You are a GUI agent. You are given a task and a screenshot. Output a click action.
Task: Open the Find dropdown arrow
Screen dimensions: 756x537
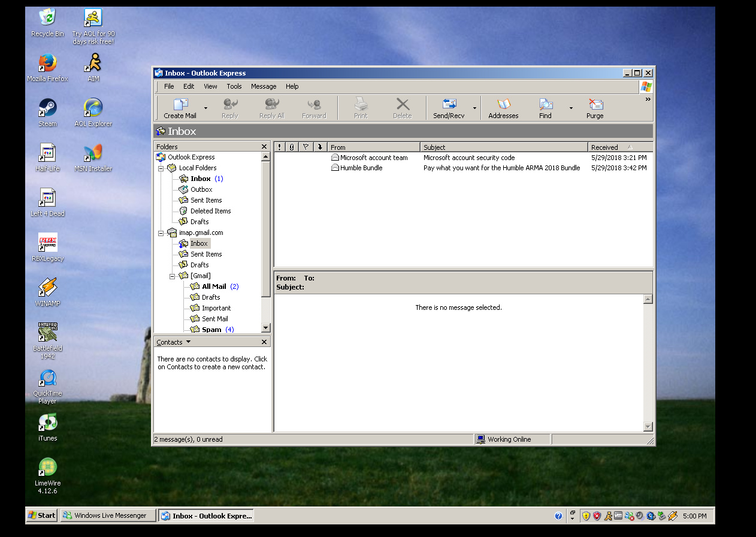point(571,108)
